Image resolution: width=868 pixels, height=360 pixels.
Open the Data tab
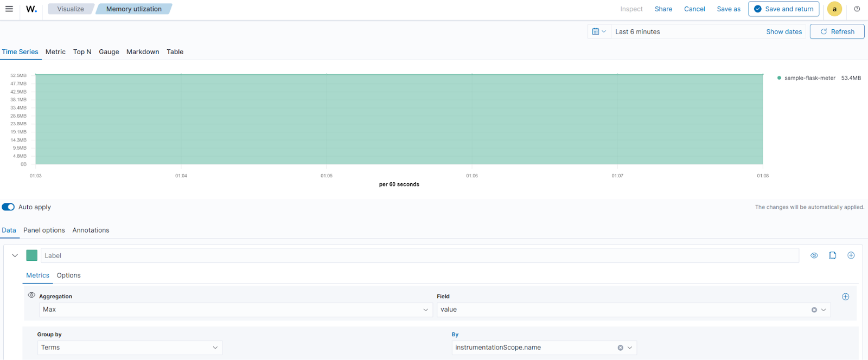click(9, 230)
